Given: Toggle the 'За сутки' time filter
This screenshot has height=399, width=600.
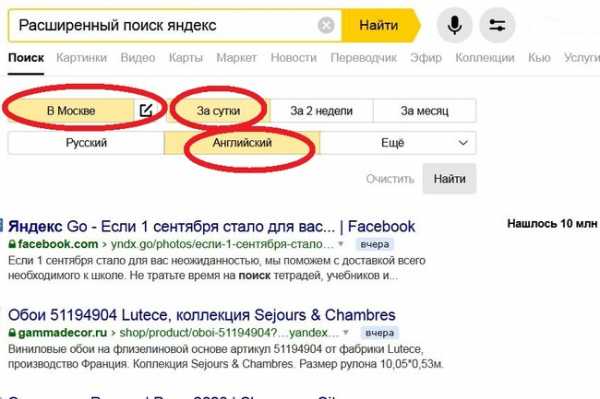Looking at the screenshot, I should [x=218, y=111].
